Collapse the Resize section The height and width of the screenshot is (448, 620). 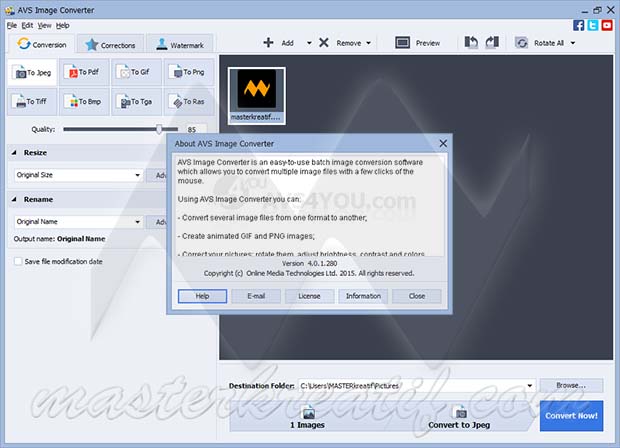[14, 153]
